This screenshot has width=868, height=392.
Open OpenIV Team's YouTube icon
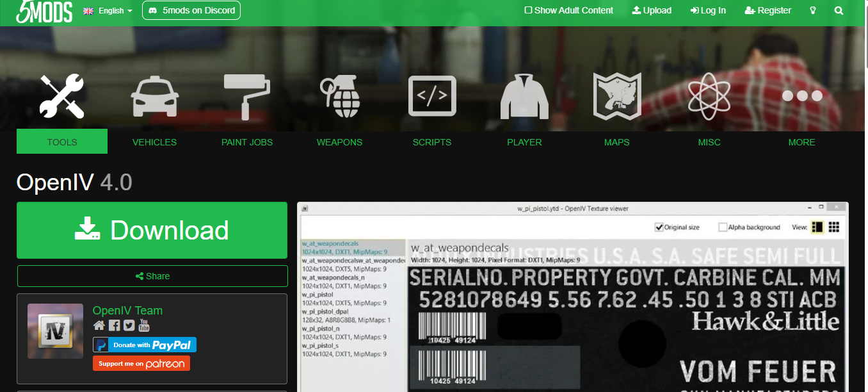click(144, 325)
